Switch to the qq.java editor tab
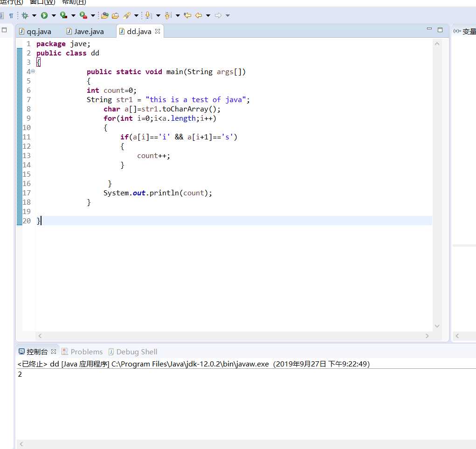476x449 pixels. pyautogui.click(x=35, y=32)
